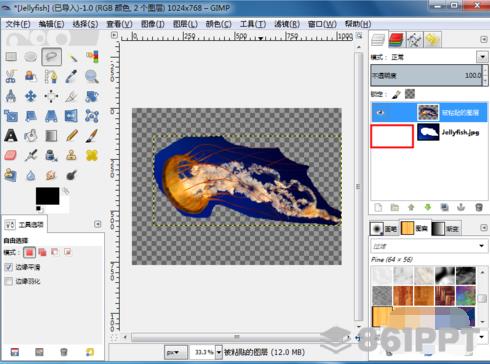The image size is (490, 364).
Task: Switch to the Gradients (渐变) tab
Action: (x=446, y=229)
